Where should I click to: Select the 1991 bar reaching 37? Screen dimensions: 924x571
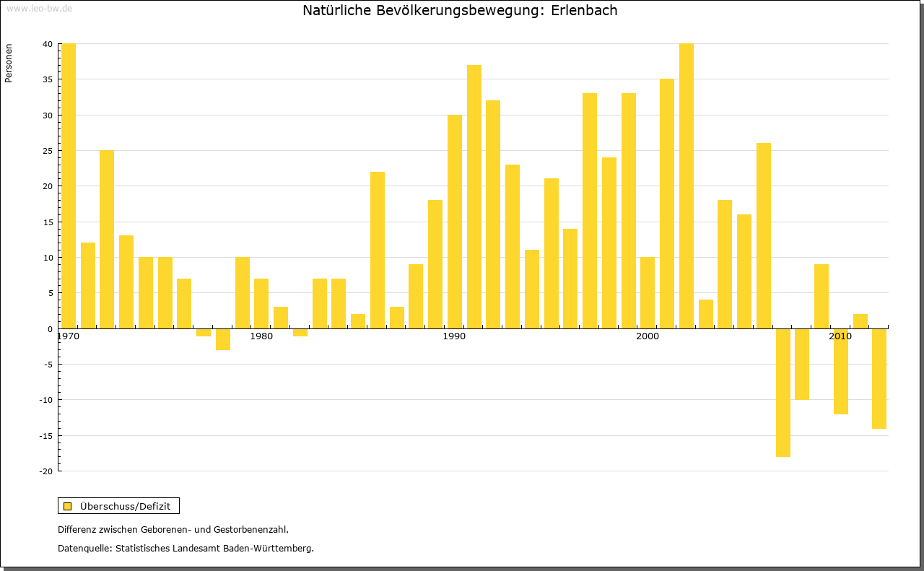pos(474,196)
